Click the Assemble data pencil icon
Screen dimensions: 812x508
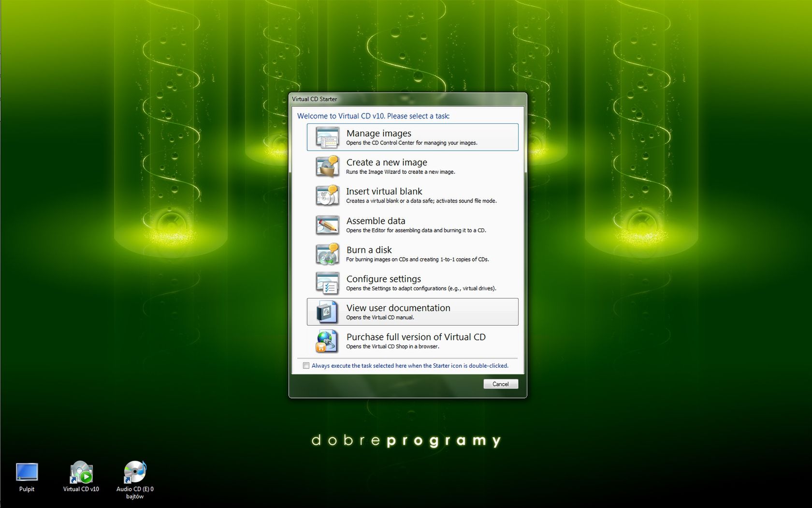coord(327,225)
